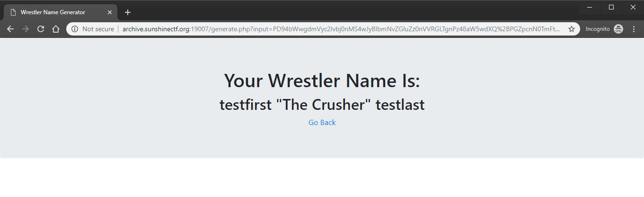Bookmark this page with the star
The height and width of the screenshot is (197, 644).
click(x=572, y=29)
